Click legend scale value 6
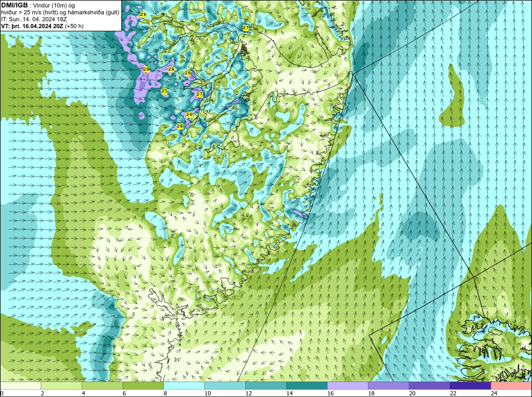532x397 pixels. coord(124,393)
